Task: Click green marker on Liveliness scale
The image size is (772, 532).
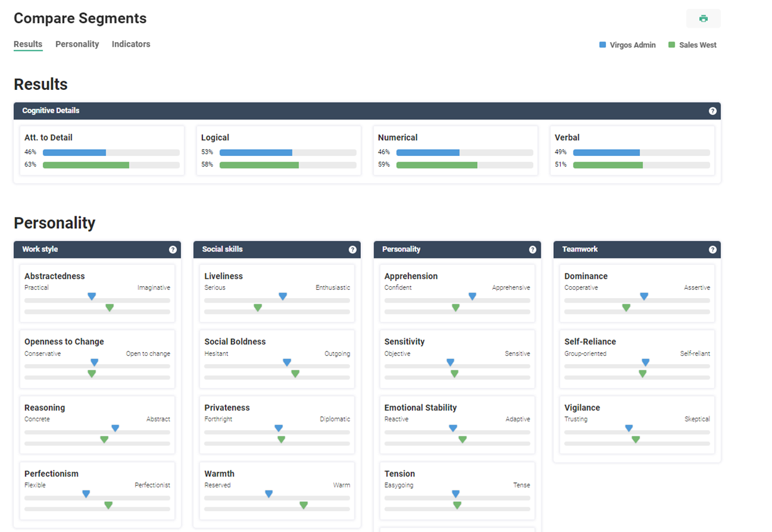Action: [258, 308]
